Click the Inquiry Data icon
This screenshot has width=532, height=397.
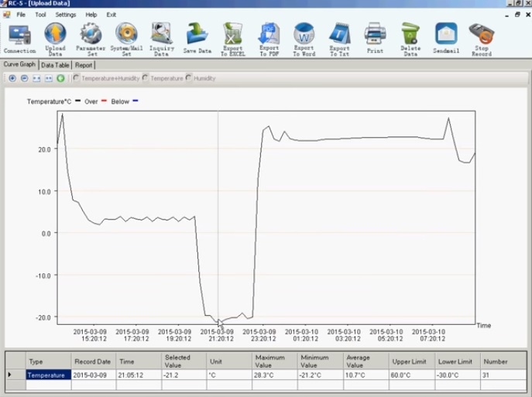point(162,35)
